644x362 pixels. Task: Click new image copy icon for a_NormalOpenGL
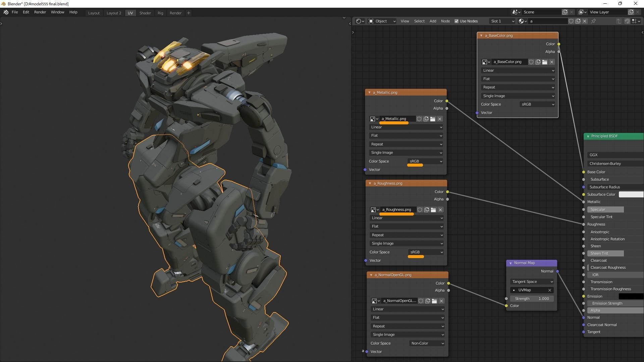tap(428, 301)
